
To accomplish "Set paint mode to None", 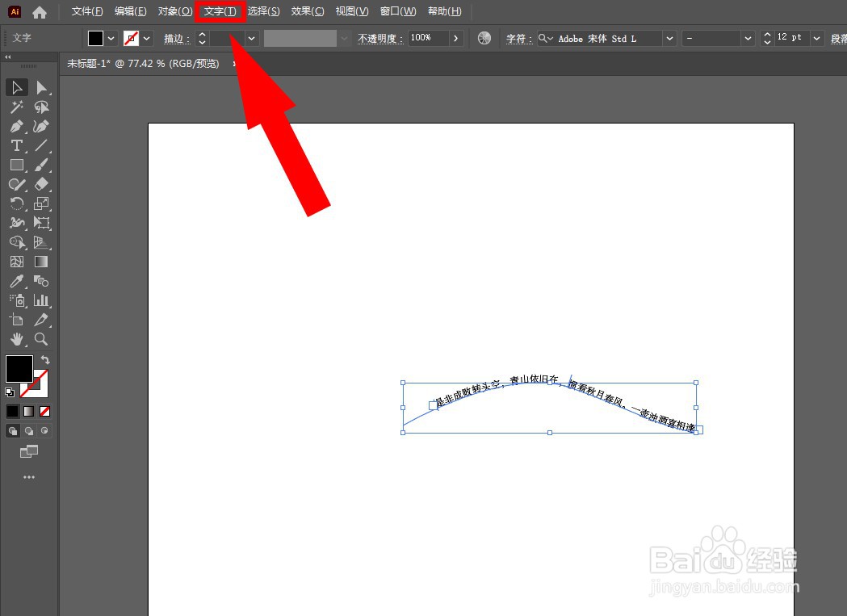I will click(x=45, y=412).
